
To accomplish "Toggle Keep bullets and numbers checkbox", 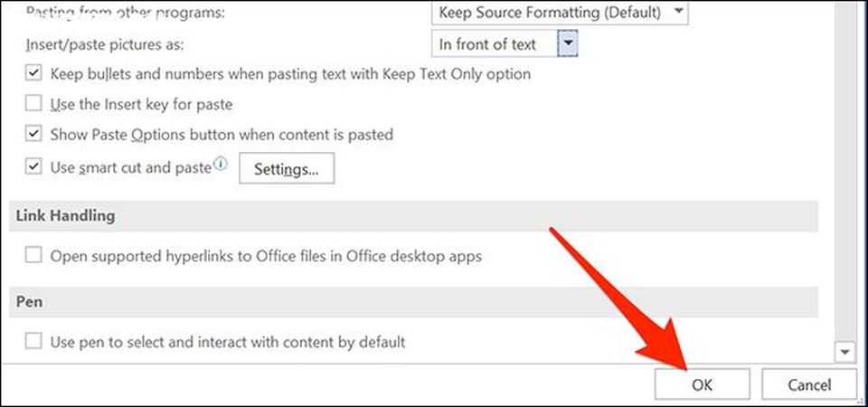I will (x=34, y=73).
